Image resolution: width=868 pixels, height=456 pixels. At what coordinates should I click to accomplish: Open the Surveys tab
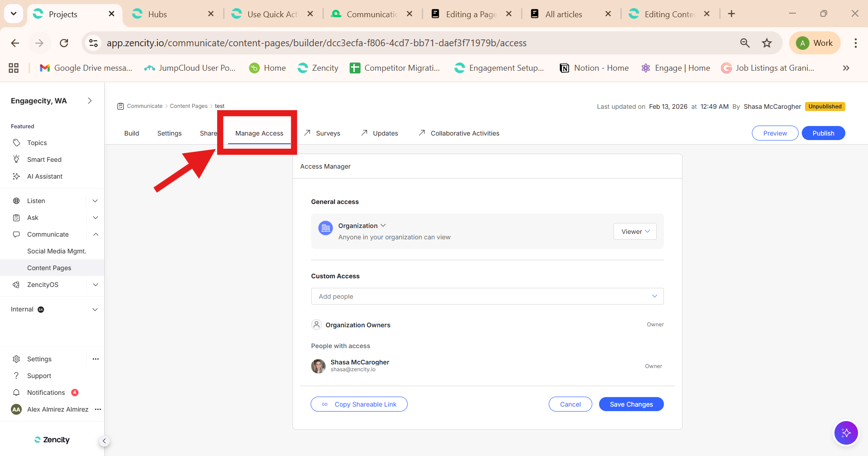click(x=327, y=133)
